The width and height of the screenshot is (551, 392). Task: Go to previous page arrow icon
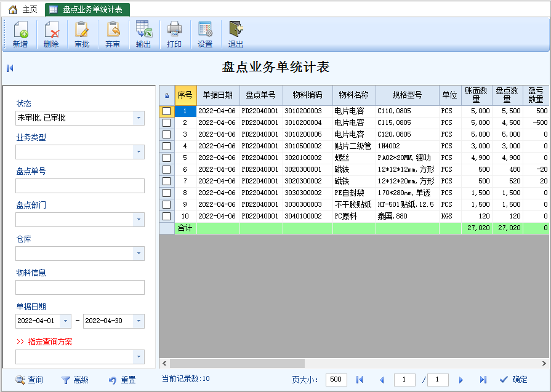click(382, 380)
